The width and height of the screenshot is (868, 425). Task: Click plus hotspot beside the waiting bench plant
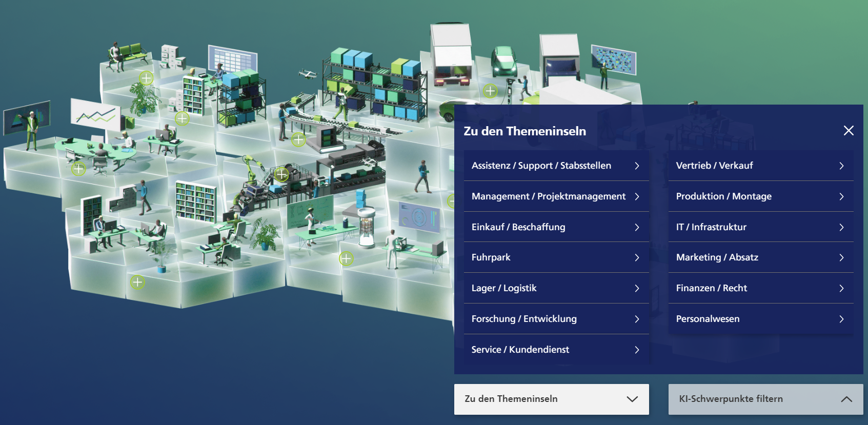[x=146, y=78]
